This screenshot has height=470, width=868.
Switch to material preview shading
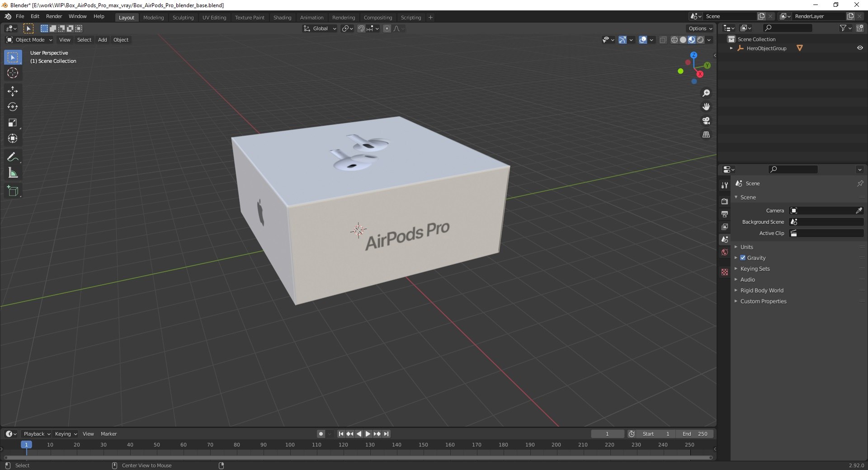691,40
